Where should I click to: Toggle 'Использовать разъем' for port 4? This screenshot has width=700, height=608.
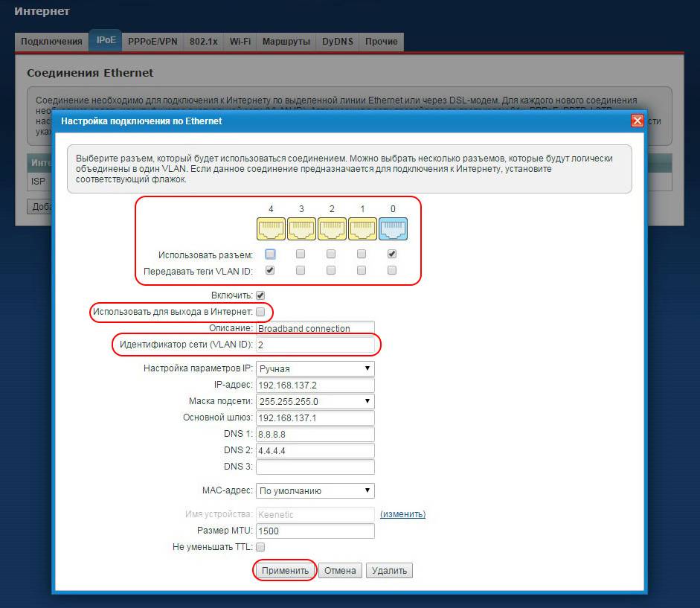tap(270, 255)
